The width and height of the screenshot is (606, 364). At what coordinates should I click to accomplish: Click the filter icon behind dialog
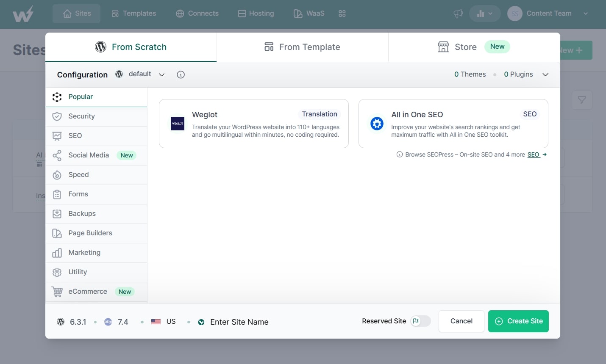pyautogui.click(x=582, y=100)
